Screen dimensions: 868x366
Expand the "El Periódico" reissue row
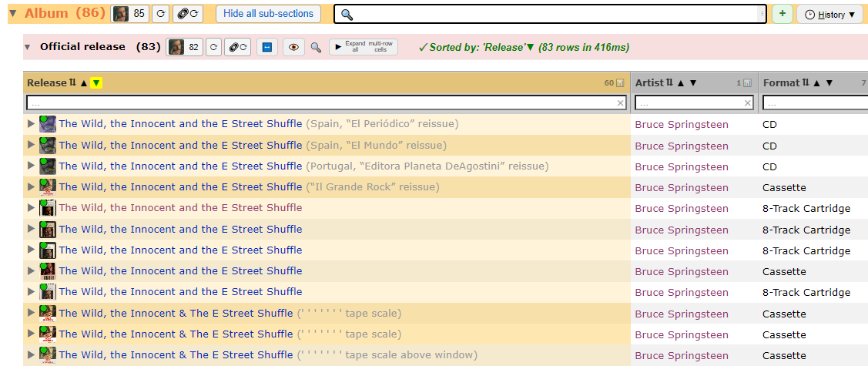coord(31,124)
